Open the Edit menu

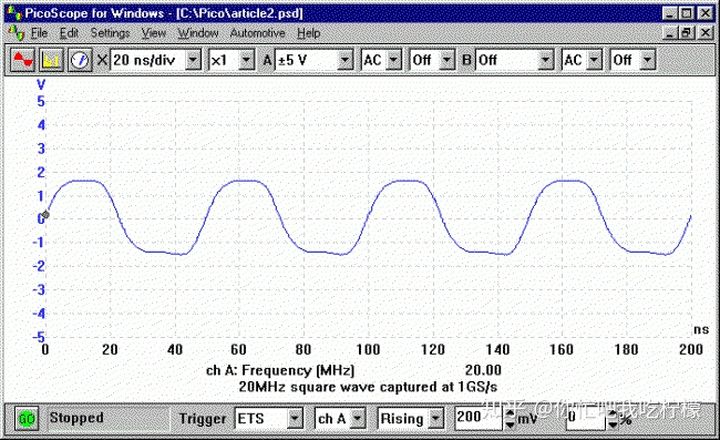pos(69,33)
